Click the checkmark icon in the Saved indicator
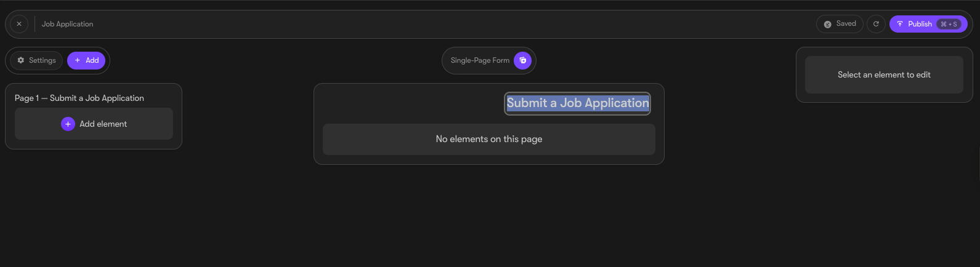 [828, 24]
